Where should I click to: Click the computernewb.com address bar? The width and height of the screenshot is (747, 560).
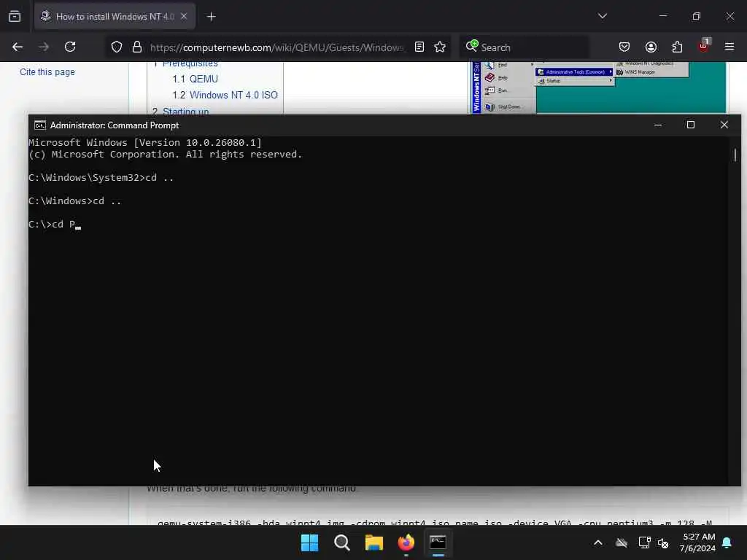pyautogui.click(x=276, y=47)
